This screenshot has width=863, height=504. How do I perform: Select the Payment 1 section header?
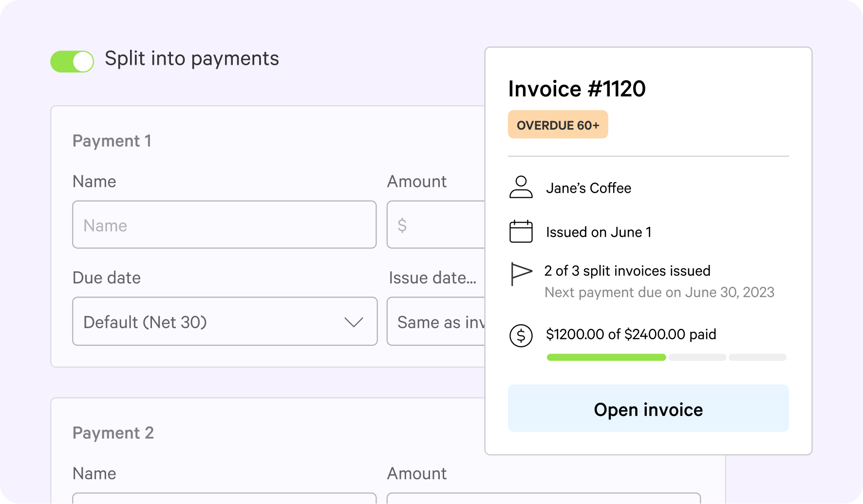(112, 141)
